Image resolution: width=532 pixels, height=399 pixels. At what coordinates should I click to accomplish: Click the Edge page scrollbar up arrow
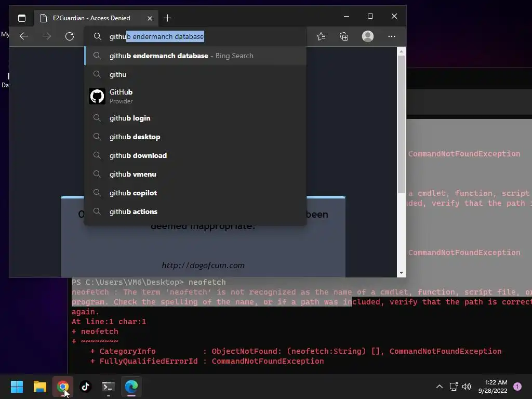[402, 52]
